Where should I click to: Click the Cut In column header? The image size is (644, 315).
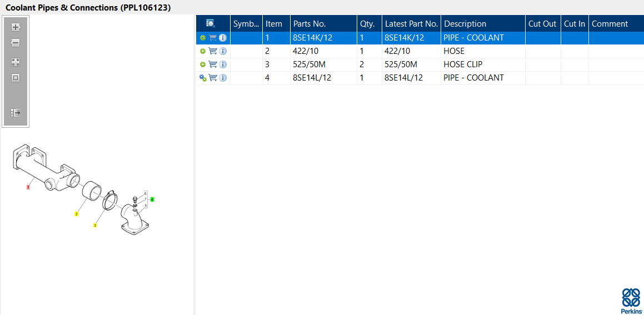tap(575, 24)
